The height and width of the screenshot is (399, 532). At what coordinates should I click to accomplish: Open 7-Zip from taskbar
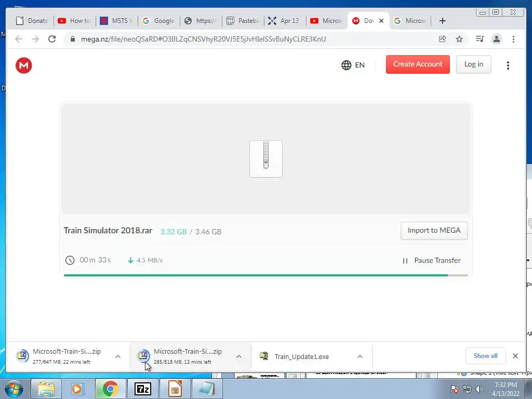pyautogui.click(x=142, y=389)
